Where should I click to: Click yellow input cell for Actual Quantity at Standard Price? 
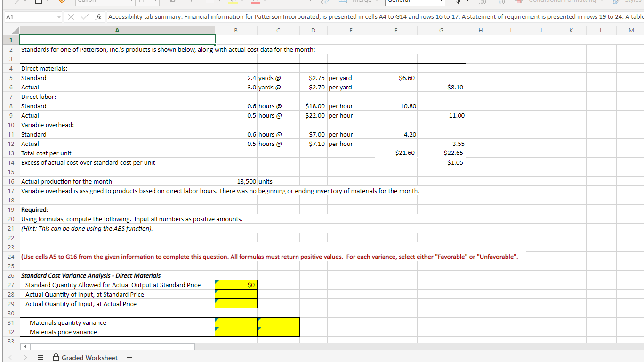[x=236, y=294]
